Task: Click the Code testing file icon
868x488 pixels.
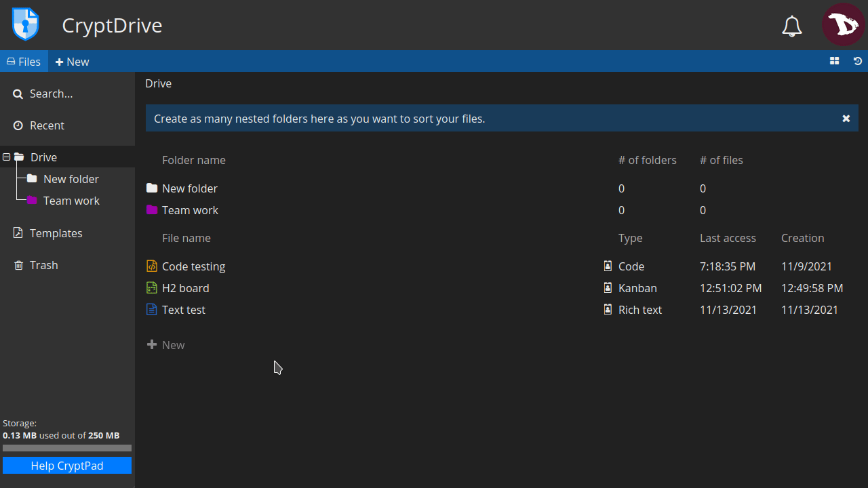Action: coord(152,266)
